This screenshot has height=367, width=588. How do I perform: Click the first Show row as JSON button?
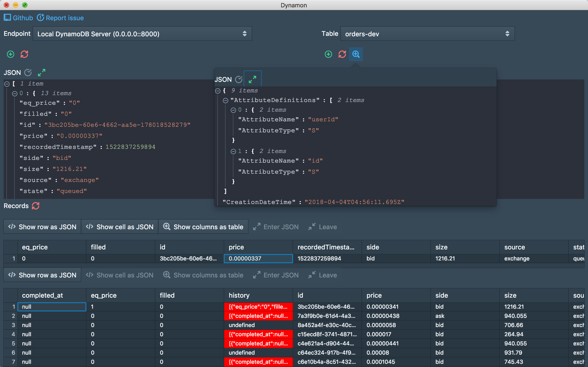click(42, 227)
